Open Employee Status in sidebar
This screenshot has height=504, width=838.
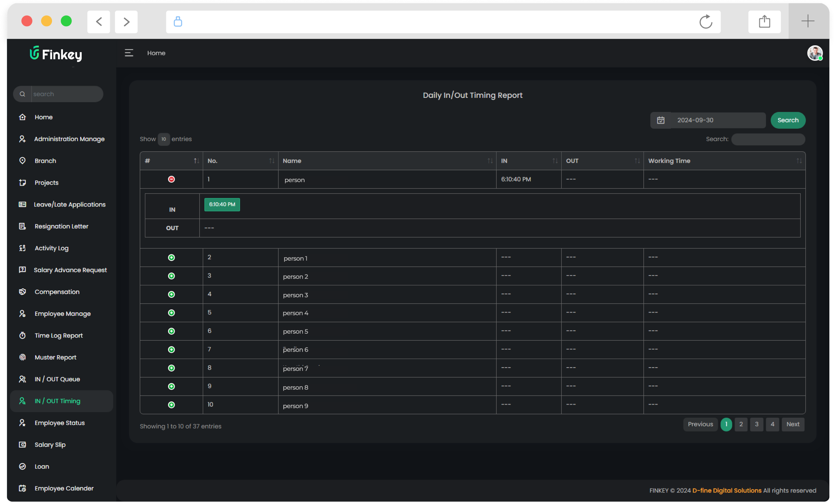click(x=60, y=423)
